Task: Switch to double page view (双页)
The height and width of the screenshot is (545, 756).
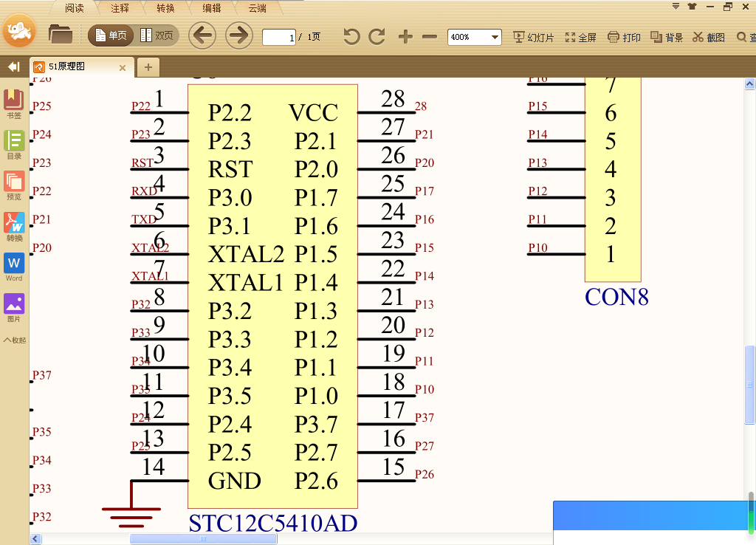Action: pyautogui.click(x=157, y=35)
